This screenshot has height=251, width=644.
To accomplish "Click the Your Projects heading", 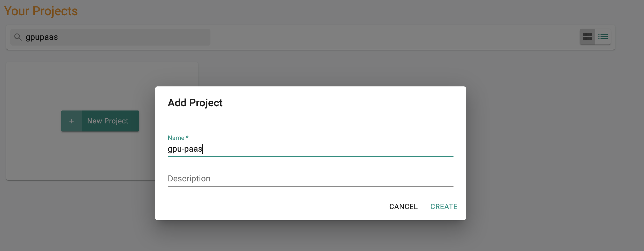I will tap(41, 11).
